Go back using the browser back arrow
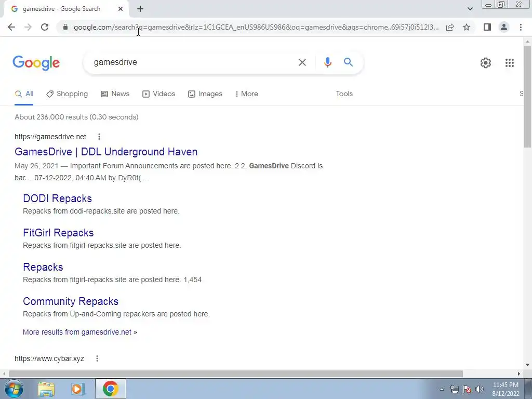The image size is (532, 399). (x=11, y=27)
